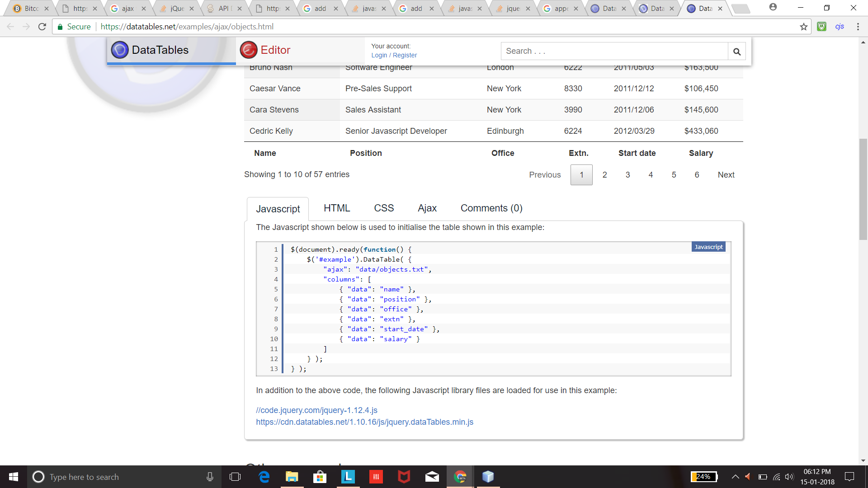Image resolution: width=868 pixels, height=488 pixels.
Task: Open the action center notification icon
Action: point(849,477)
